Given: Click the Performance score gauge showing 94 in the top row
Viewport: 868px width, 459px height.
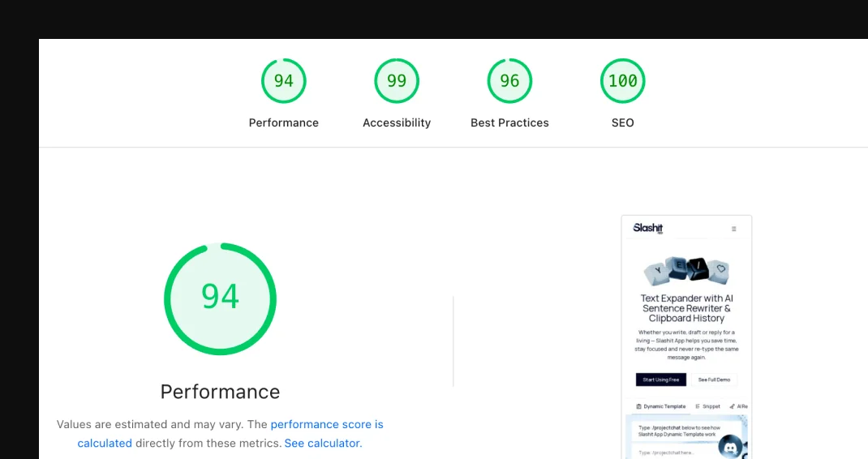Looking at the screenshot, I should pyautogui.click(x=283, y=81).
